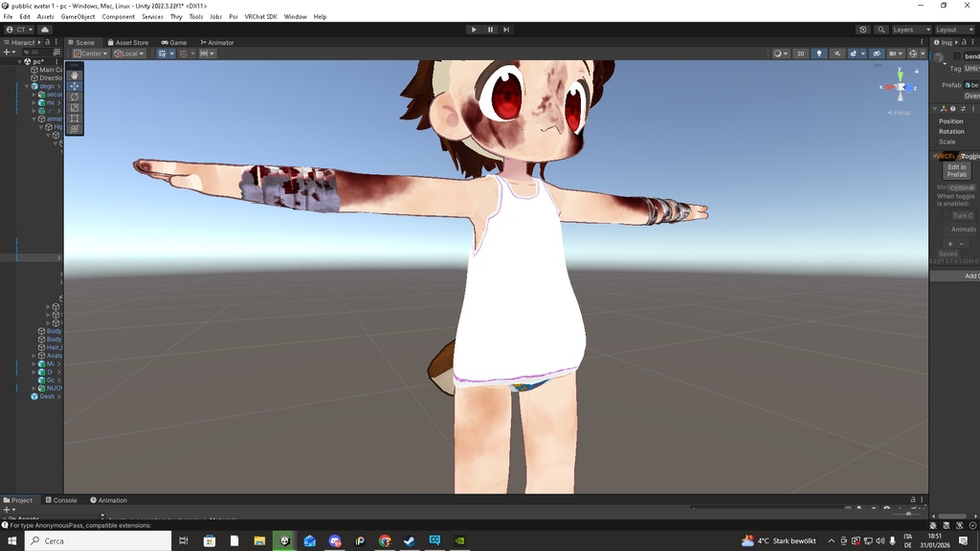Open the VRChat SDK menu

(260, 17)
